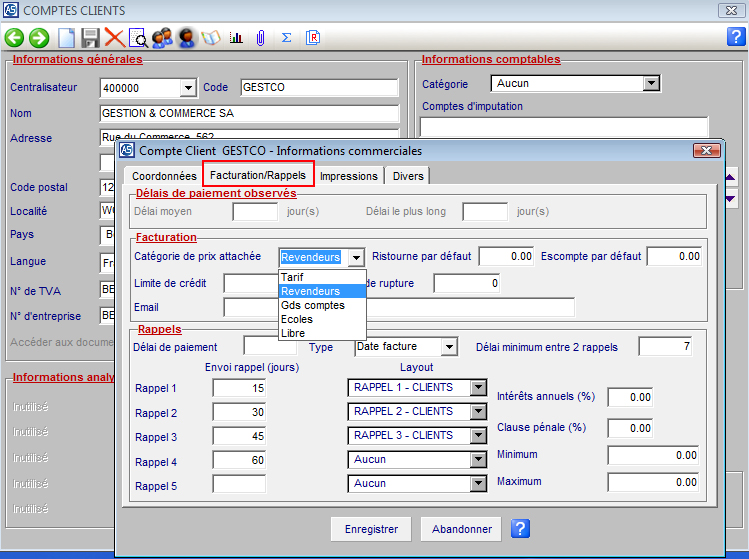This screenshot has width=749, height=559.
Task: Click the sigma totals icon
Action: (x=286, y=38)
